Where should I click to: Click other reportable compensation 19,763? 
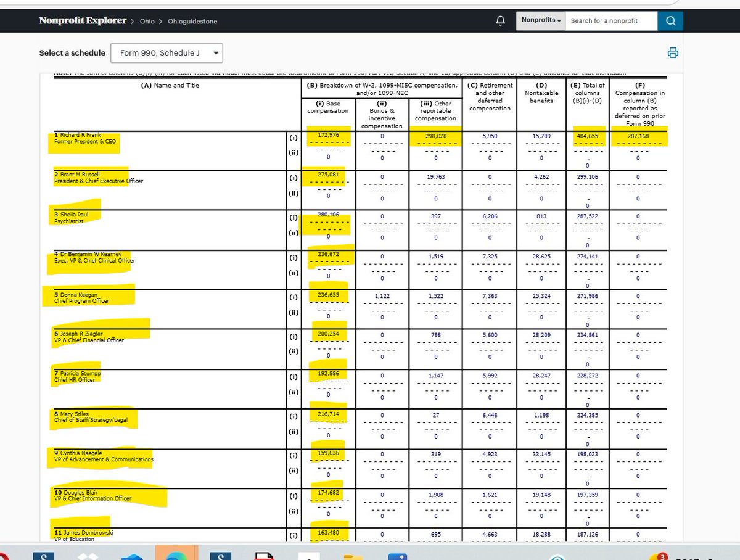coord(435,176)
